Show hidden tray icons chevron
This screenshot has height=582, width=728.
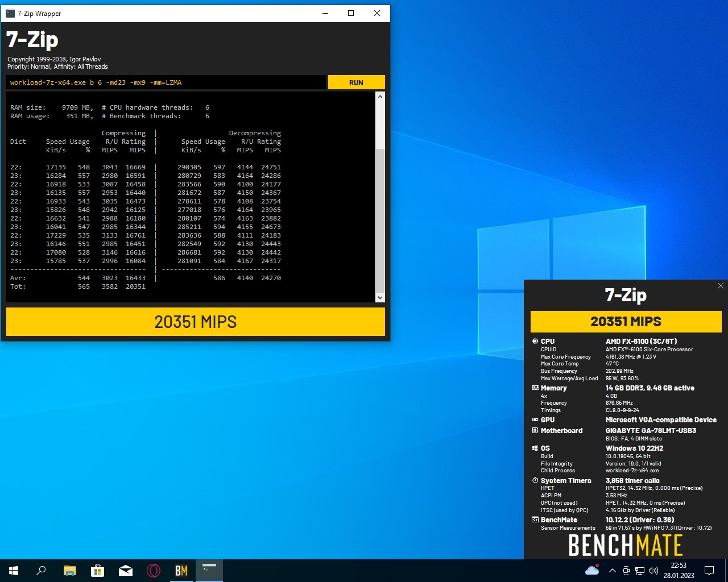[x=612, y=571]
